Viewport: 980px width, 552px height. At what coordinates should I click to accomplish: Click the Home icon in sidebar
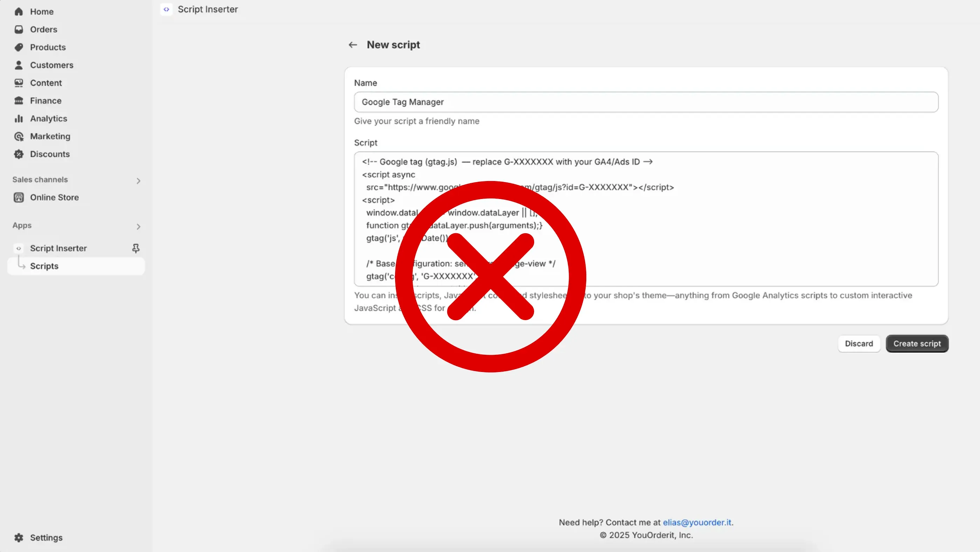click(x=19, y=12)
